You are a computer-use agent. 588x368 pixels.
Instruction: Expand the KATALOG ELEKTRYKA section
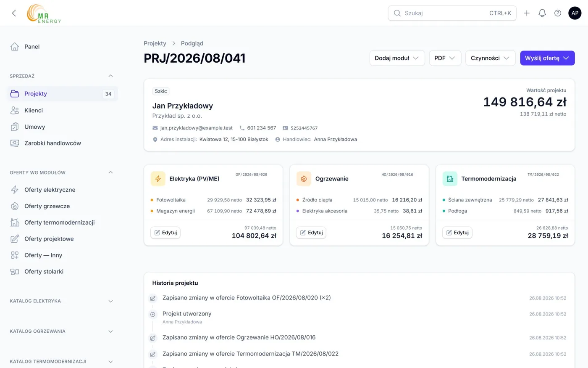[110, 301]
